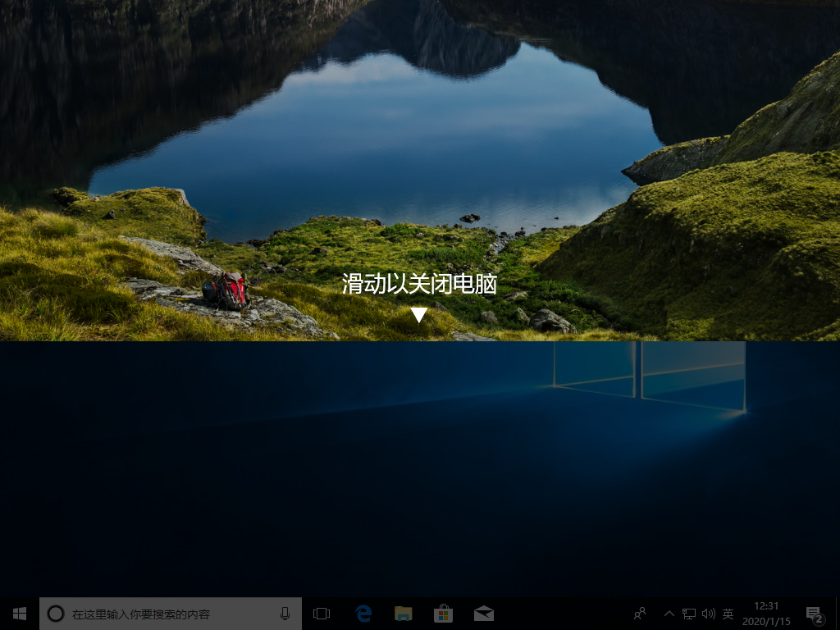840x630 pixels.
Task: Expand the hidden system tray icons
Action: 669,613
